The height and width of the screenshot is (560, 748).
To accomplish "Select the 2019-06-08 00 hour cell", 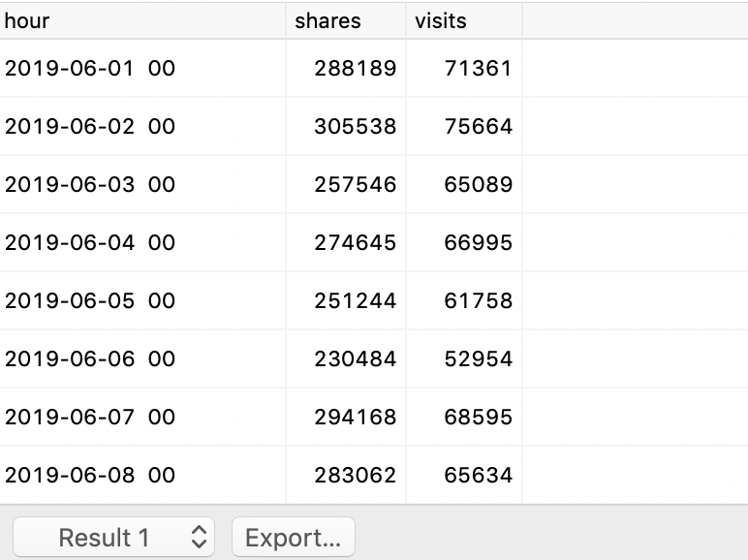I will (90, 476).
